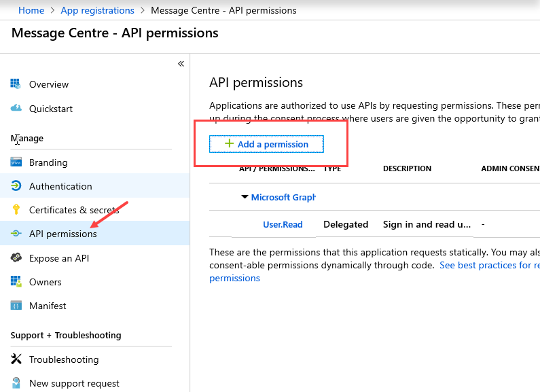Collapse the Microsoft Graph triangle arrow

[x=245, y=197]
